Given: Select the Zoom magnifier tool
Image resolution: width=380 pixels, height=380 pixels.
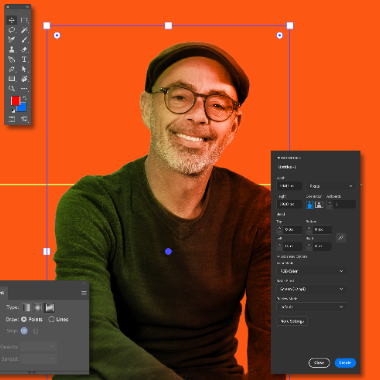Looking at the screenshot, I should point(12,89).
